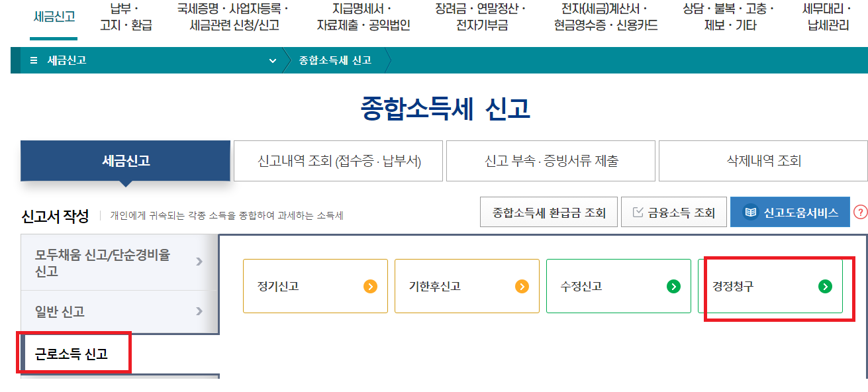This screenshot has width=868, height=392.
Task: Switch to the 삭제내역 조회 tab
Action: click(762, 160)
